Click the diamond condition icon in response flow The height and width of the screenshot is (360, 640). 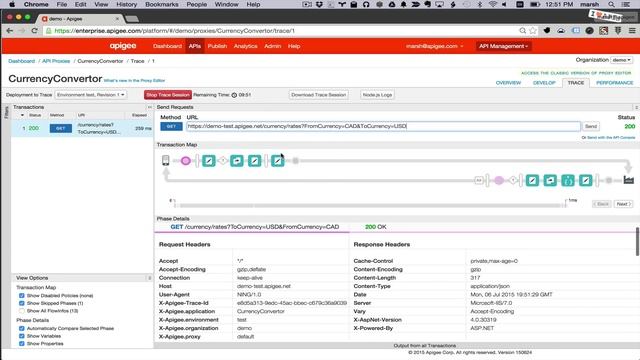click(513, 180)
